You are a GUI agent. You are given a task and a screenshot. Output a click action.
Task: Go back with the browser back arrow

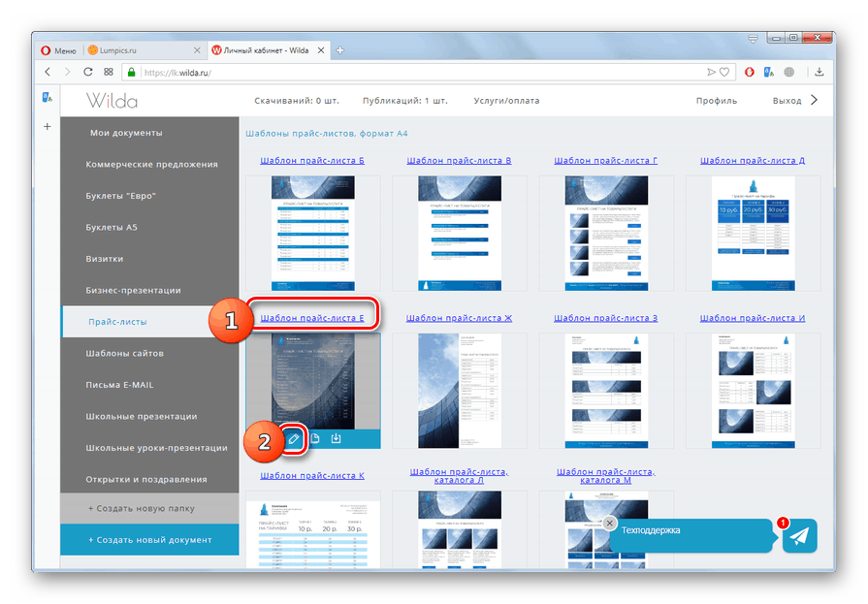(48, 72)
